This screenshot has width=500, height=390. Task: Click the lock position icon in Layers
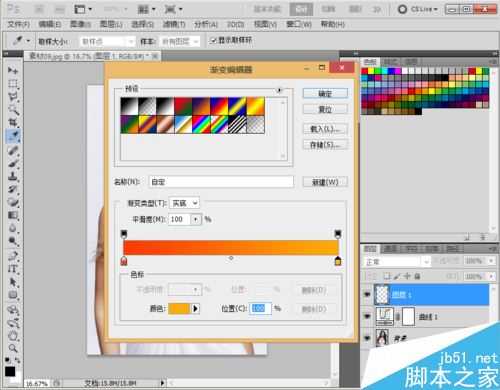tap(407, 276)
